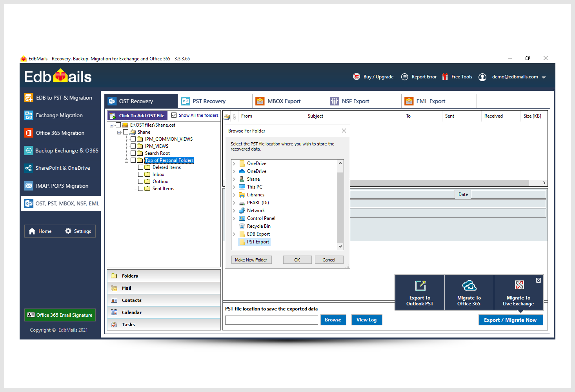This screenshot has width=575, height=392.
Task: Check the Inbox folder checkbox
Action: [x=140, y=174]
